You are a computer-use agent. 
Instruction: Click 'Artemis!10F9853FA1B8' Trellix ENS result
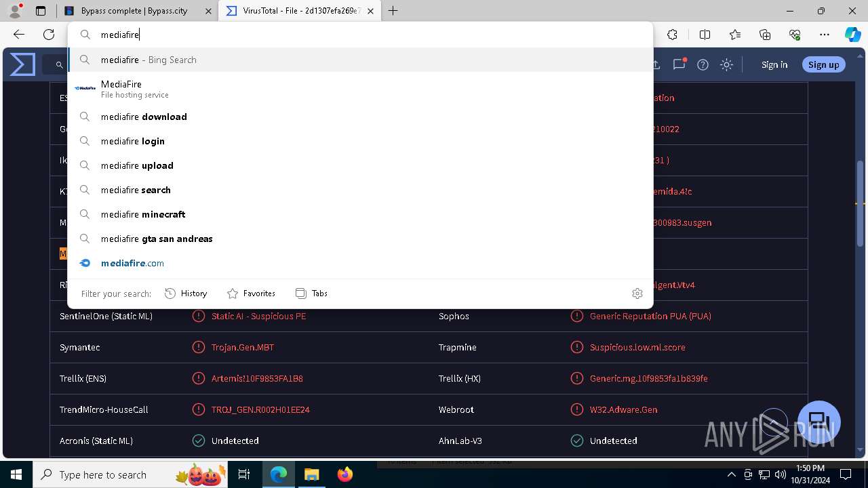[x=257, y=378]
